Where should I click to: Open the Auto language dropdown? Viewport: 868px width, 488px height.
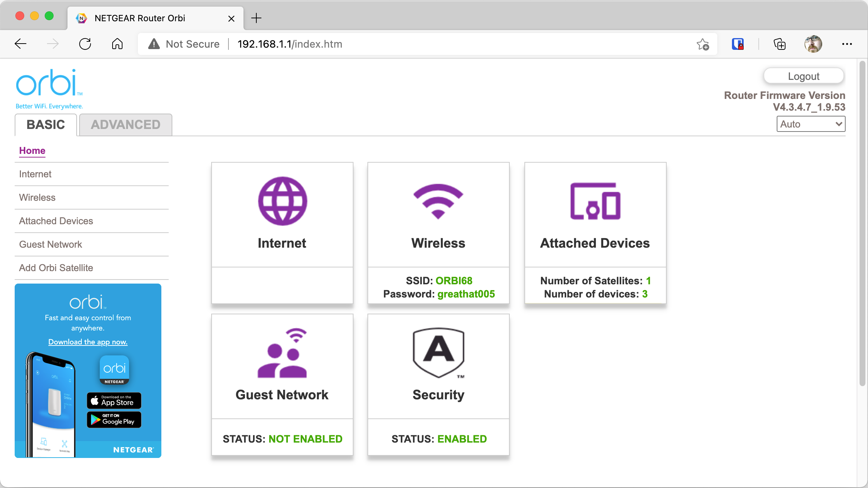pos(810,124)
